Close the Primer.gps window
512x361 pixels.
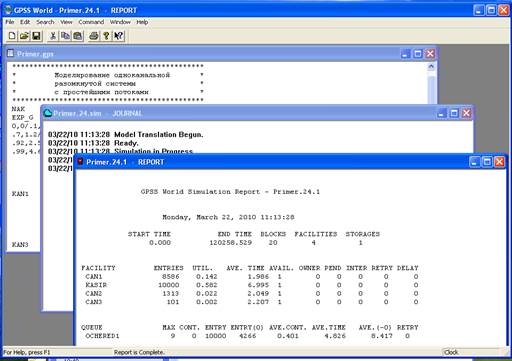[x=430, y=54]
